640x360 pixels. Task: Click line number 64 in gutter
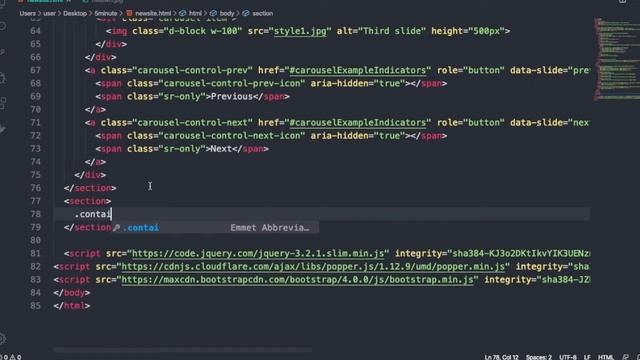[36, 31]
